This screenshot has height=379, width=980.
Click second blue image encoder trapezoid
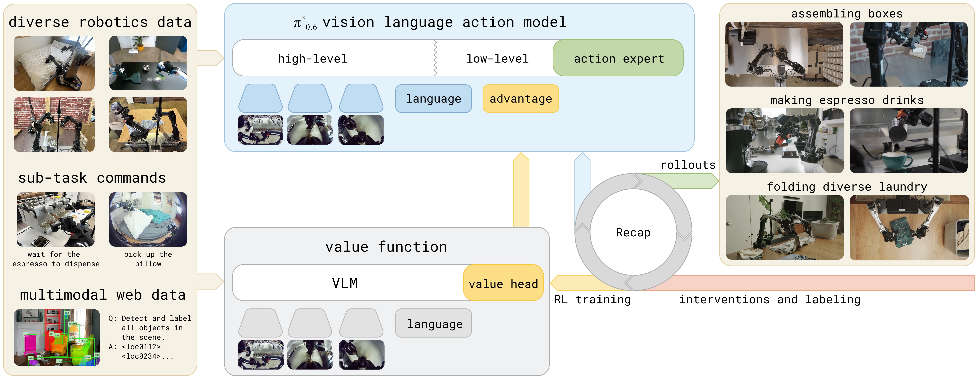[x=310, y=98]
